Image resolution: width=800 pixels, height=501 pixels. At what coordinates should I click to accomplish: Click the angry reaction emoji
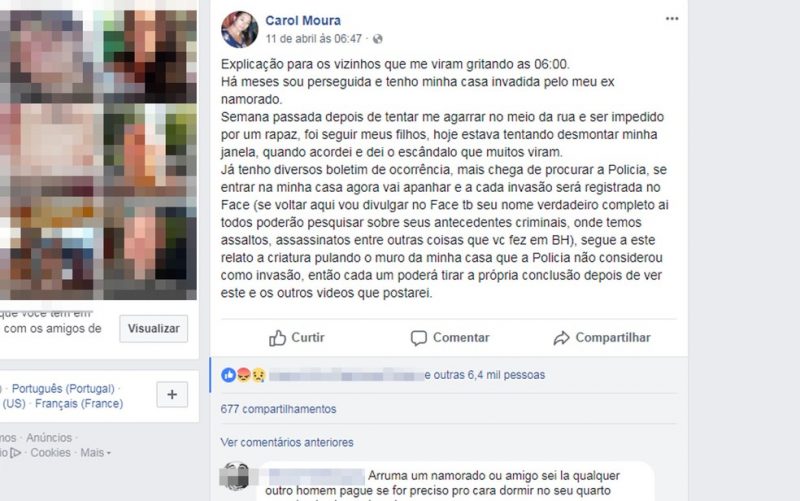tap(243, 375)
